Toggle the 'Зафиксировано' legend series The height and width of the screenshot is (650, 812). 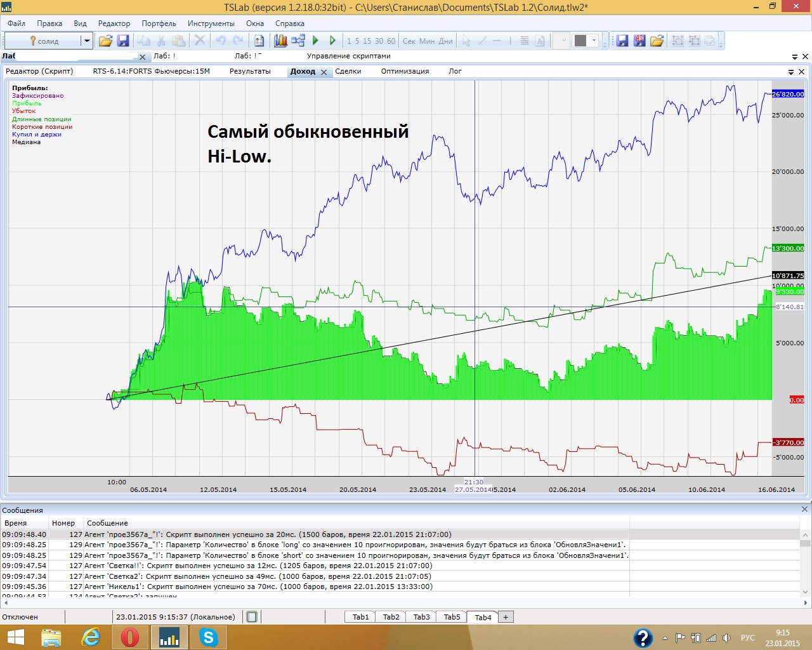(x=37, y=96)
